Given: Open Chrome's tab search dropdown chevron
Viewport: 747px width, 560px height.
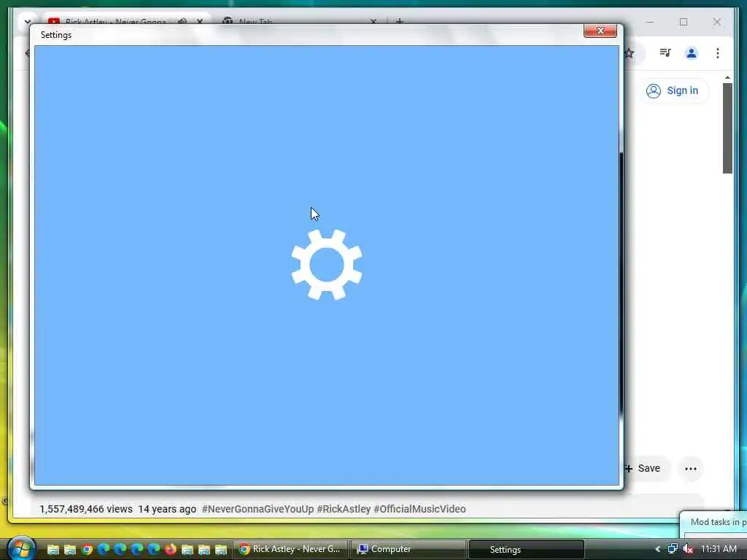Looking at the screenshot, I should click(28, 21).
